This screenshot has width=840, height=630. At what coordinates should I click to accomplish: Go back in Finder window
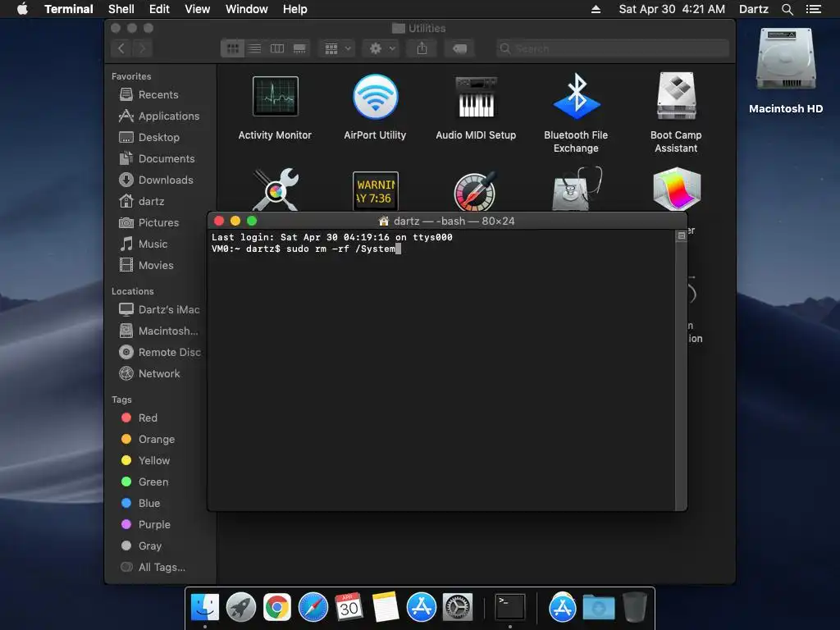121,48
